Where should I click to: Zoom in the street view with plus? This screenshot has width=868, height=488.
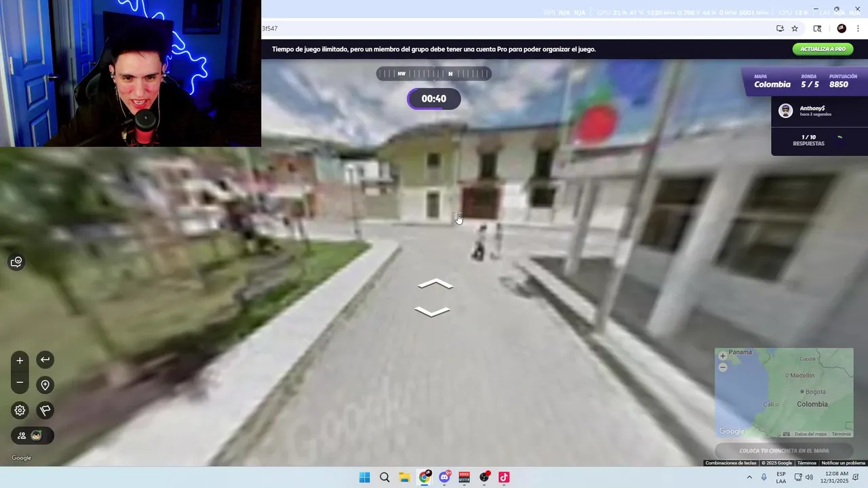[x=20, y=361]
